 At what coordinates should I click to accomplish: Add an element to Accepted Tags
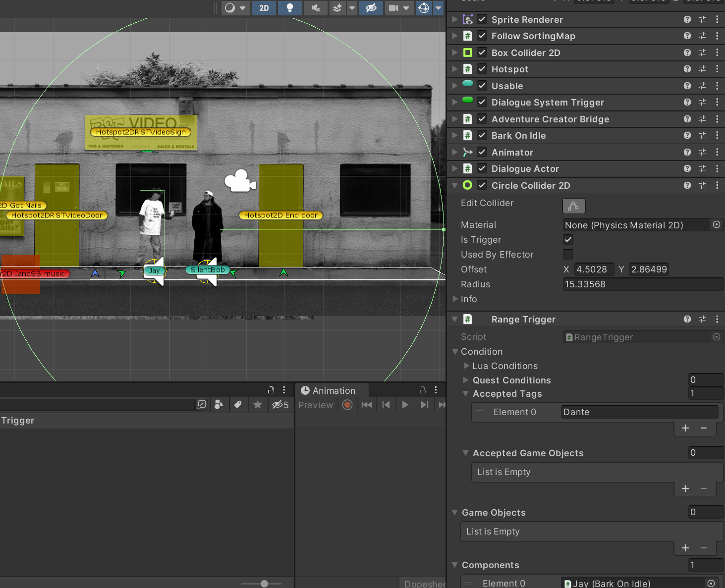(685, 428)
